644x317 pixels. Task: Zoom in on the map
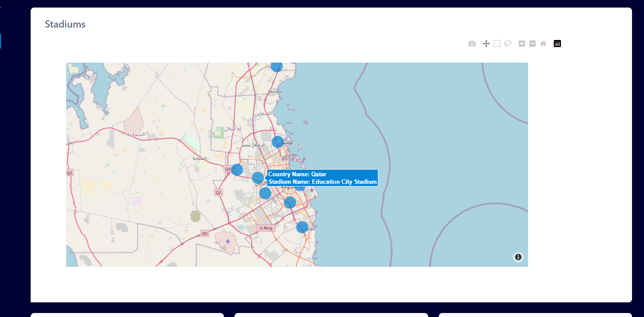522,43
